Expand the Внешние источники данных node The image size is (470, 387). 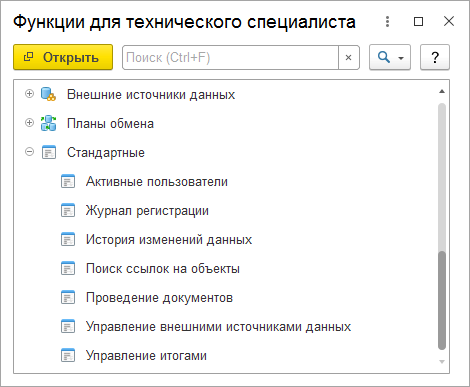coord(29,94)
